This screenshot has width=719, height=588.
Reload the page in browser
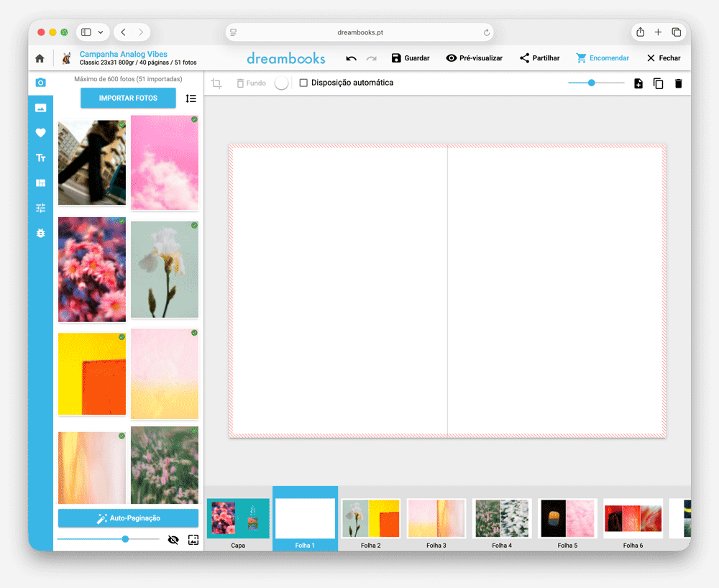click(487, 32)
